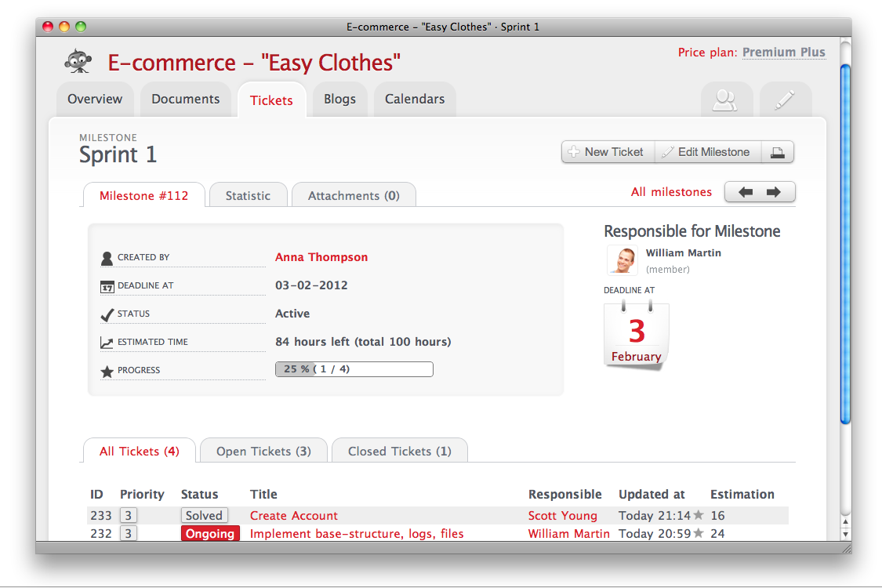Go to previous milestone with left arrow
This screenshot has width=882, height=588.
(x=746, y=192)
